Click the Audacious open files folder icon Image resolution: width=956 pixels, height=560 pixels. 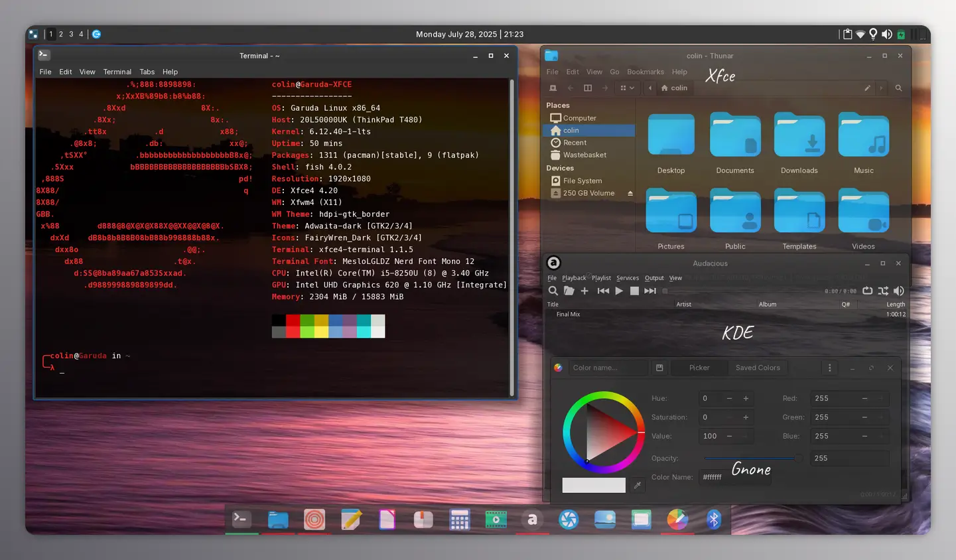(569, 291)
